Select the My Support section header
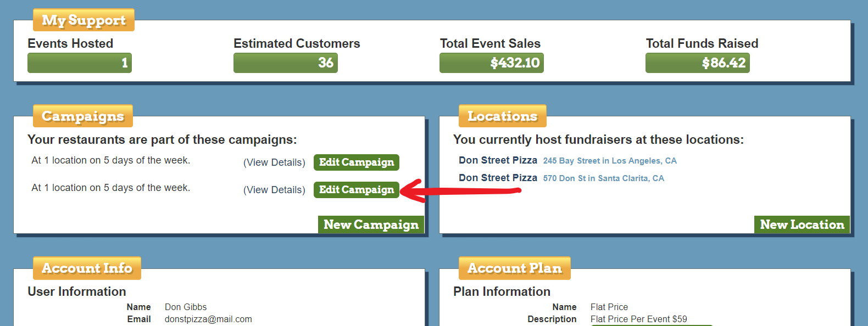The image size is (868, 326). pos(84,20)
